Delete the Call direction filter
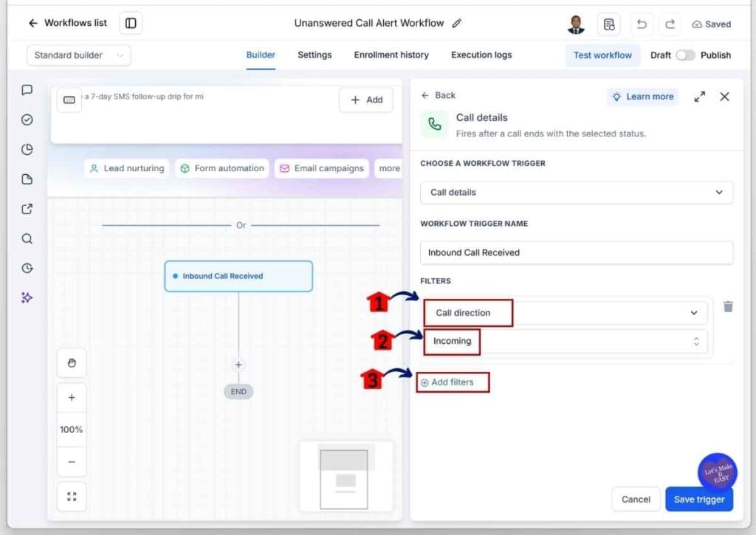 pyautogui.click(x=728, y=306)
